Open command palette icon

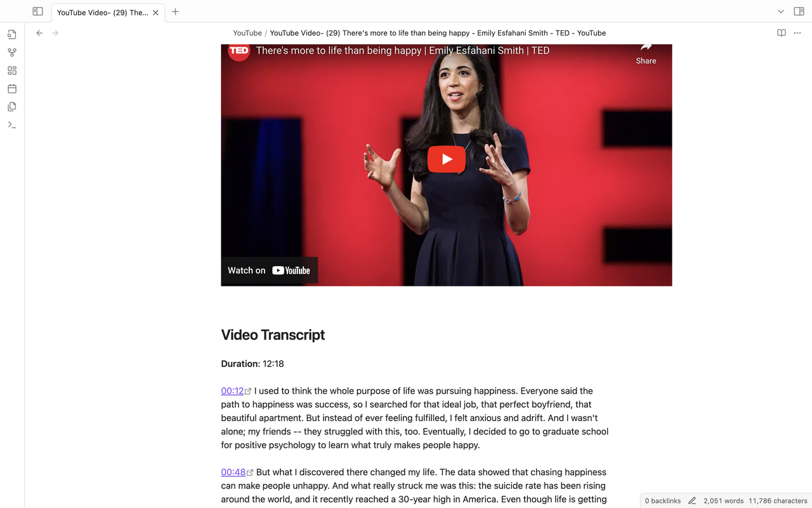(12, 124)
